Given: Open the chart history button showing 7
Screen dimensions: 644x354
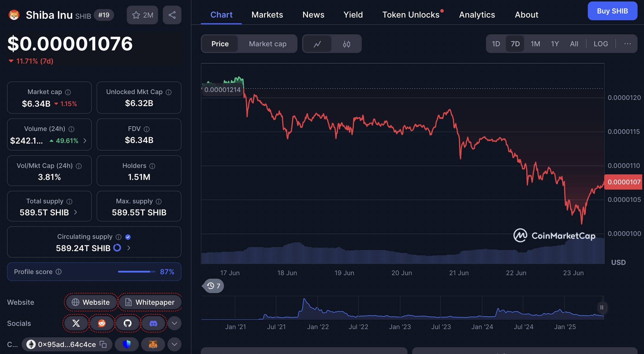Looking at the screenshot, I should point(213,286).
